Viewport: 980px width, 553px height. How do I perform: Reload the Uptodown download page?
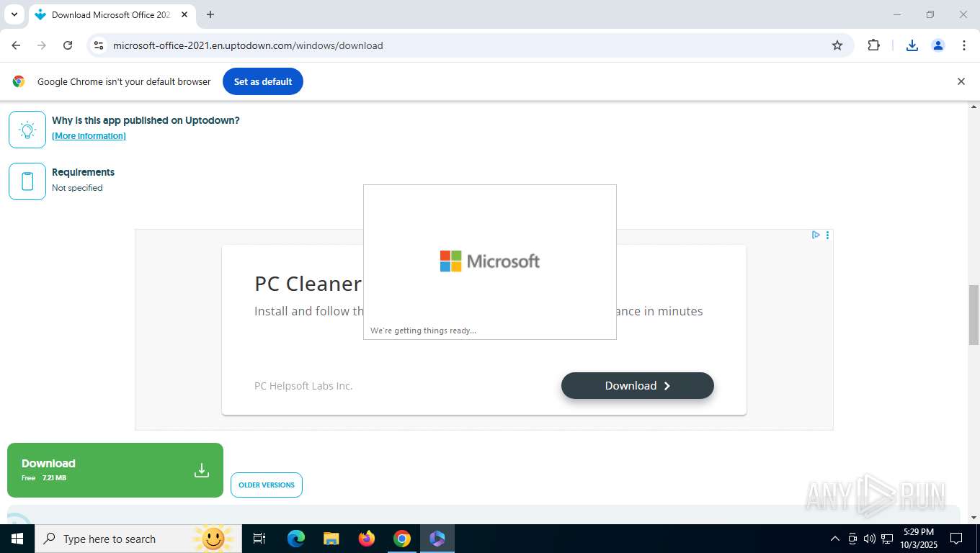tap(68, 45)
